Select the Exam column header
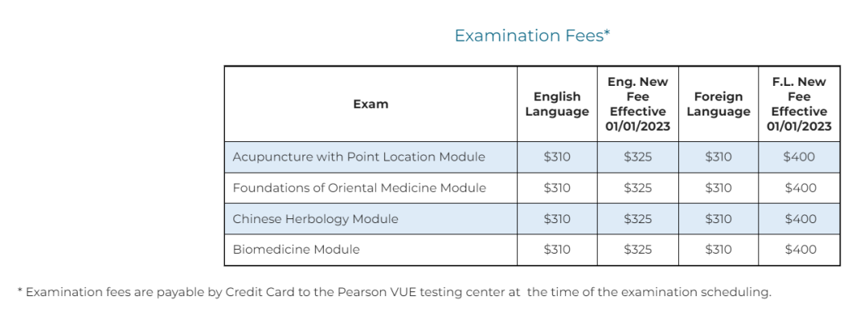This screenshot has height=309, width=868. click(x=371, y=104)
